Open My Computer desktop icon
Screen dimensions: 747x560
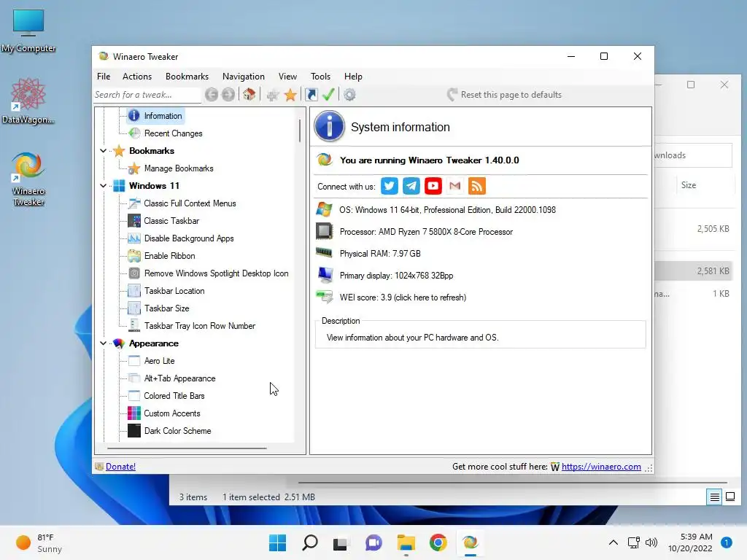[28, 31]
